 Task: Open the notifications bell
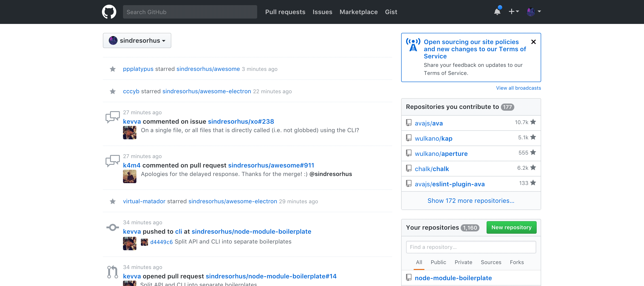click(x=497, y=11)
